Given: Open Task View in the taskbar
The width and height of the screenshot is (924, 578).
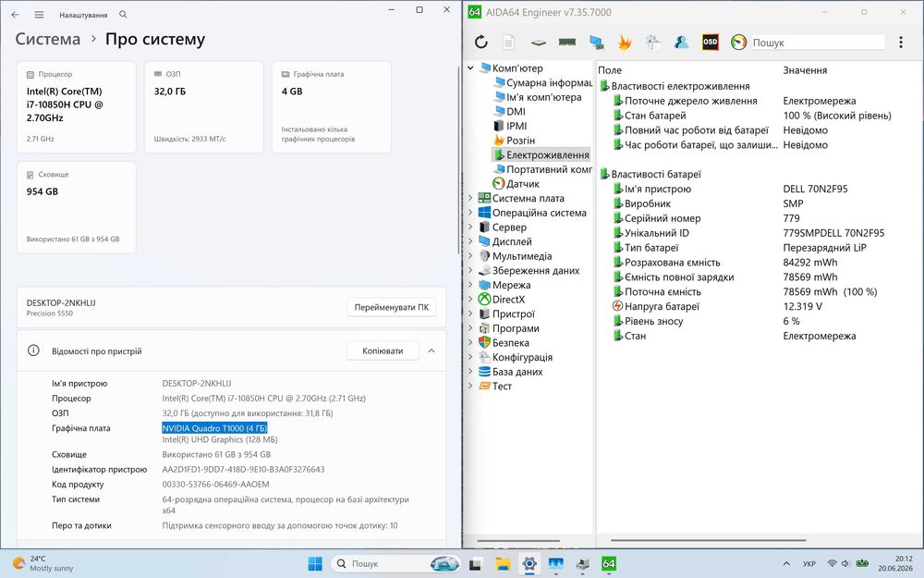Looking at the screenshot, I should click(475, 564).
